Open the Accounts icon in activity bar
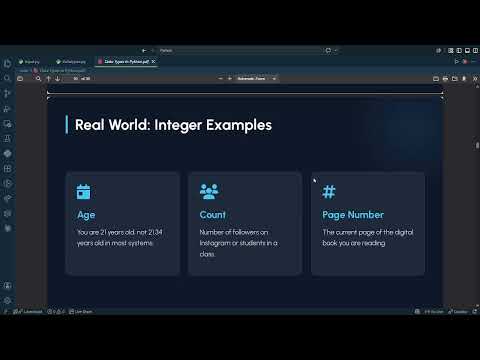 pos(7,286)
